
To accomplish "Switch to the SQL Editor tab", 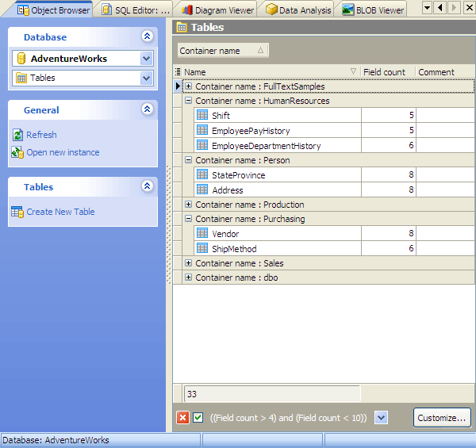I will tap(136, 10).
